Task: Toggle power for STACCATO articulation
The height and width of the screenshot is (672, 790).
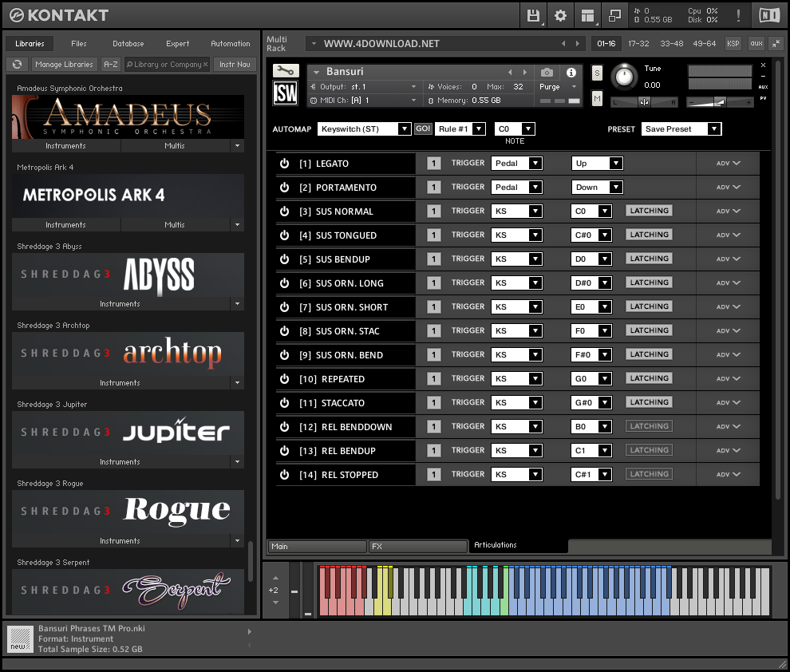Action: tap(285, 402)
